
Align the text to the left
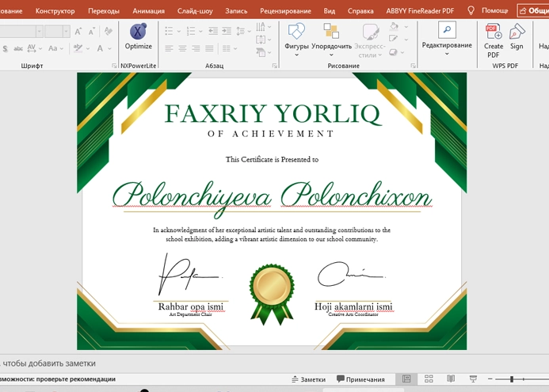(169, 48)
